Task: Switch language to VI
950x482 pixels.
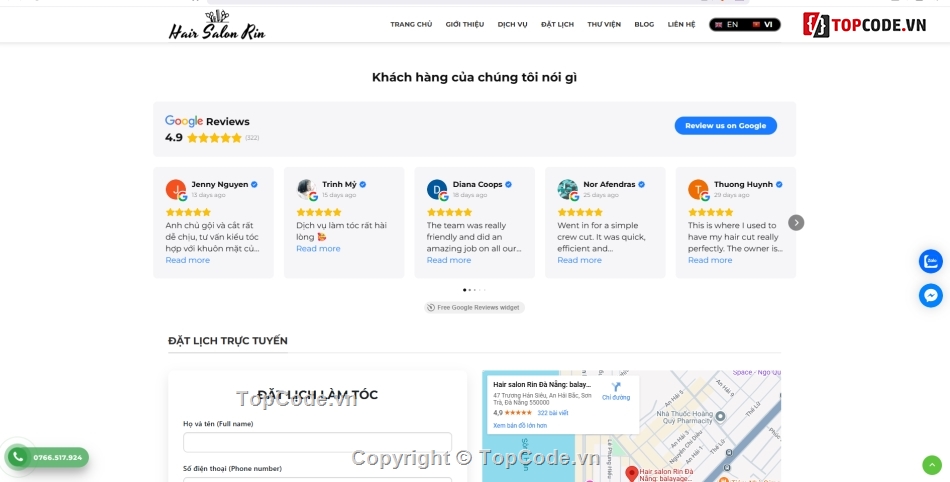Action: pos(763,25)
